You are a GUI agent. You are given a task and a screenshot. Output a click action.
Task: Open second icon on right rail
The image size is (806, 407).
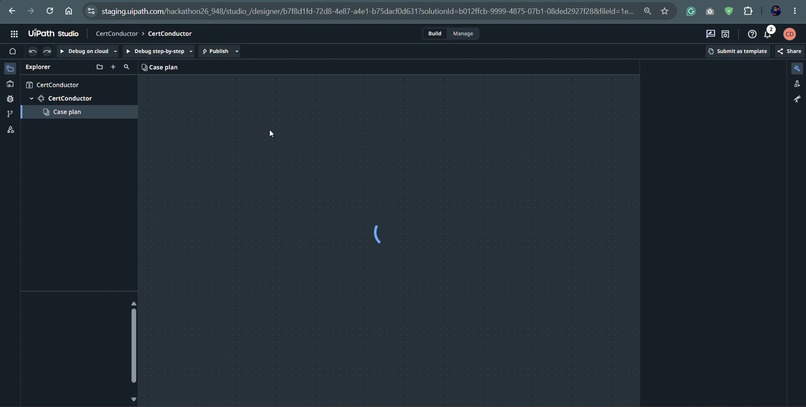click(797, 84)
